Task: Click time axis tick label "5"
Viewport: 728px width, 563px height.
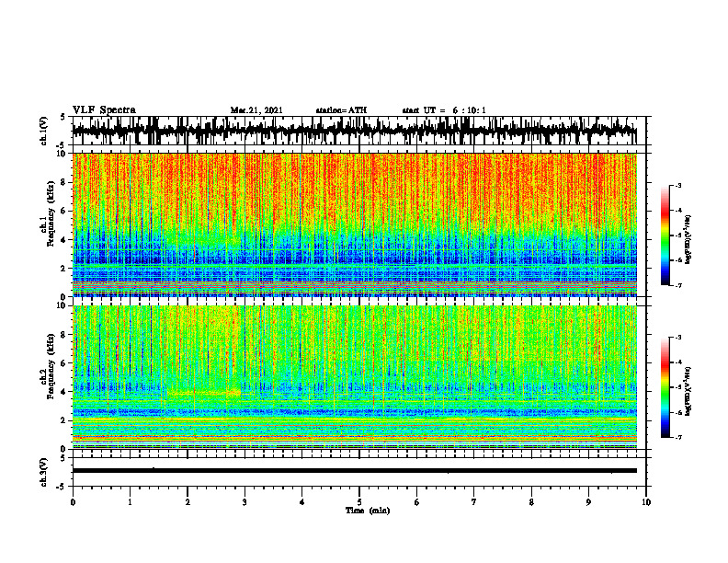Action: pyautogui.click(x=359, y=502)
